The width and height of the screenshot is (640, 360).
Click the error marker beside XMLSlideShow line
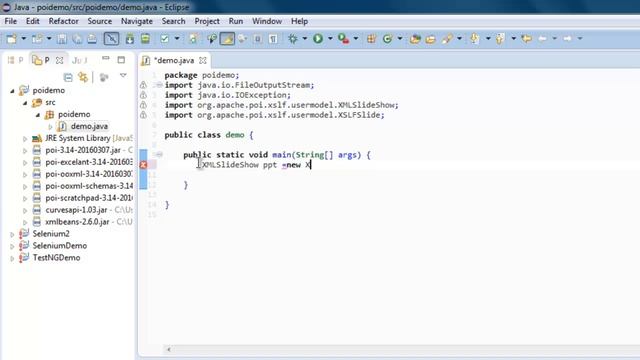(x=143, y=164)
